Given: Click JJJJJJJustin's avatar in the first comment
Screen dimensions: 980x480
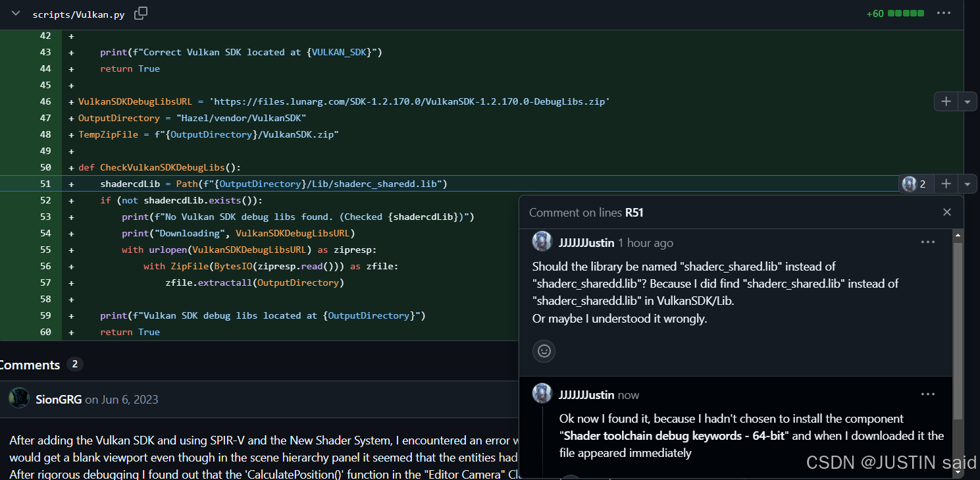Looking at the screenshot, I should (x=542, y=242).
